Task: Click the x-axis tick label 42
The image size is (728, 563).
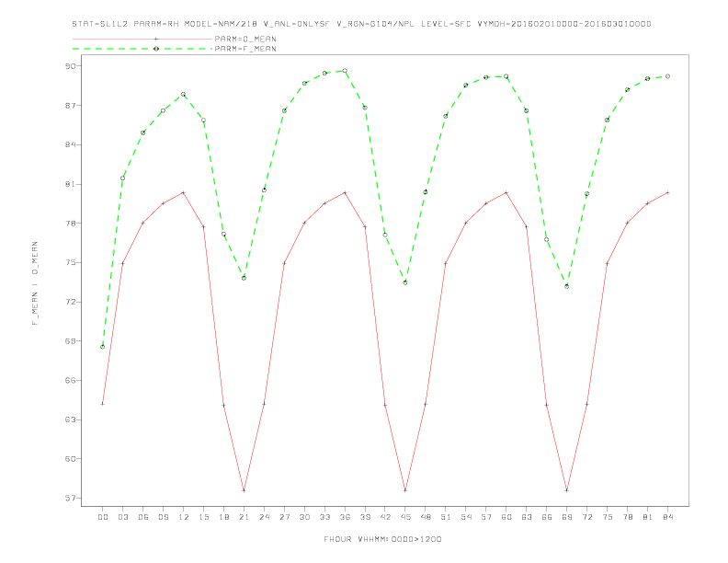Action: [x=385, y=517]
